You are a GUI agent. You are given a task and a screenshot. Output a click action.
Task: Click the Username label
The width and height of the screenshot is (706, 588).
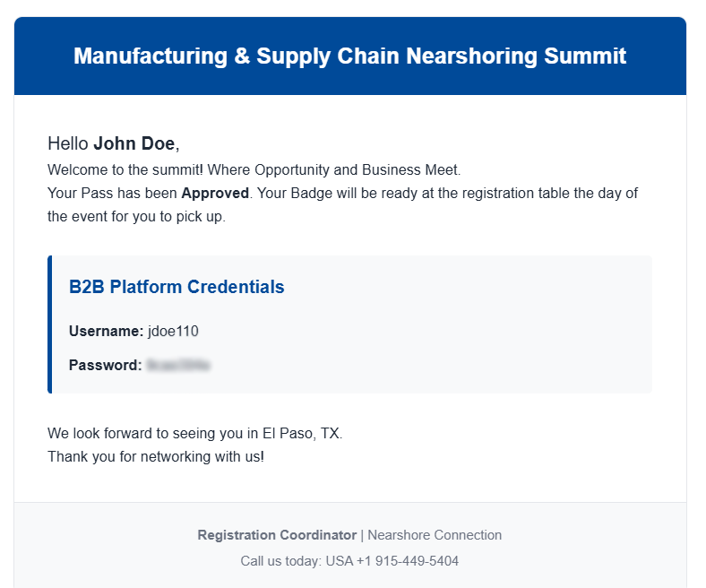click(x=107, y=331)
